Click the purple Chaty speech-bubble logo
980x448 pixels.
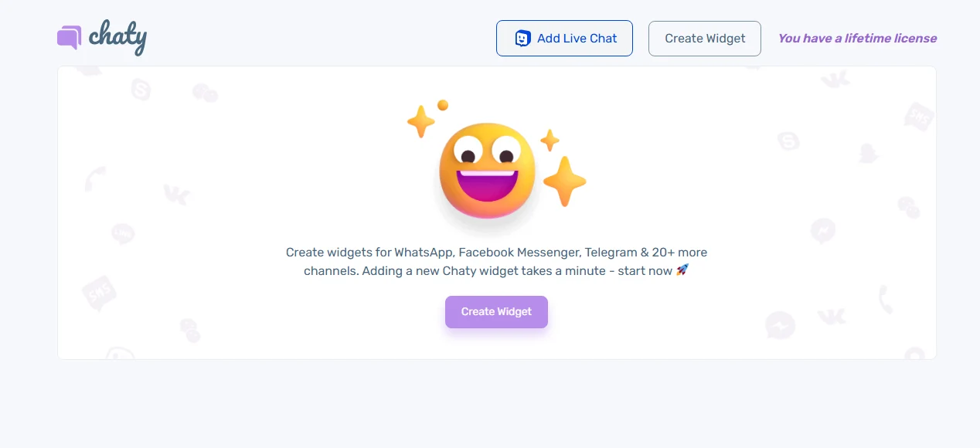click(69, 37)
